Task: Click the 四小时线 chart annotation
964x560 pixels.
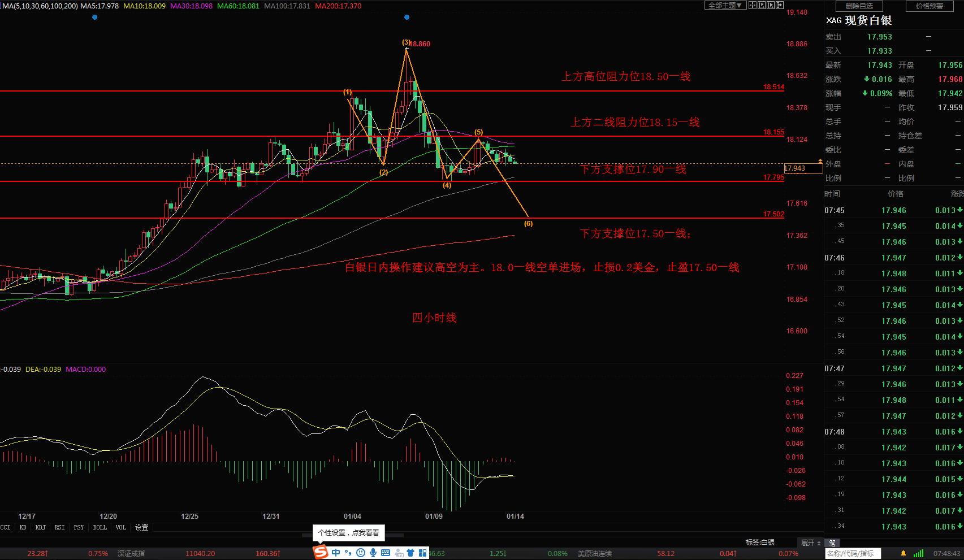Action: 434,318
